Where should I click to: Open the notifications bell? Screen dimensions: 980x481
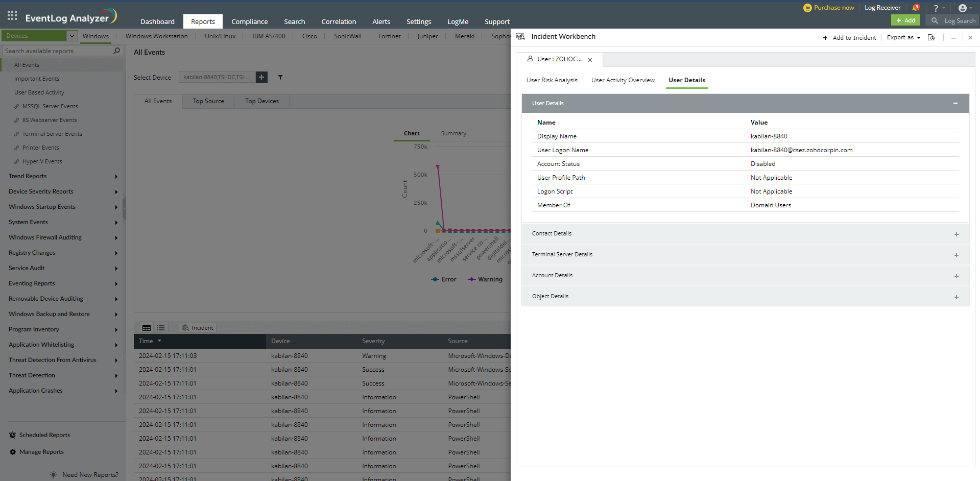(x=916, y=8)
